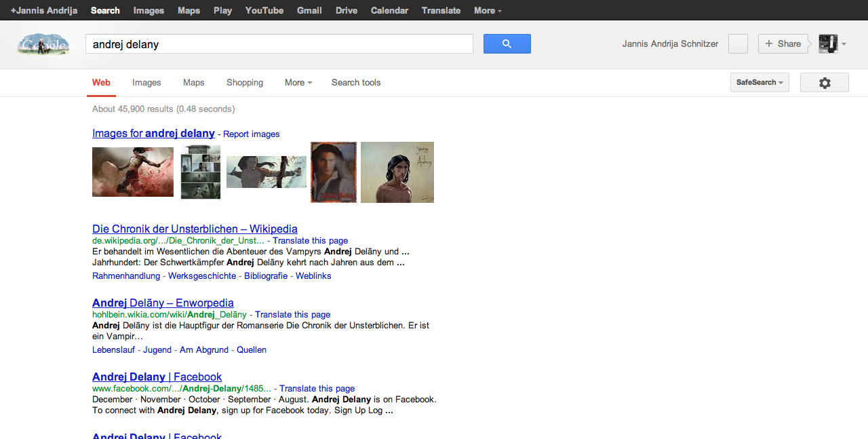
Task: Open the More menu in top black bar
Action: point(488,10)
